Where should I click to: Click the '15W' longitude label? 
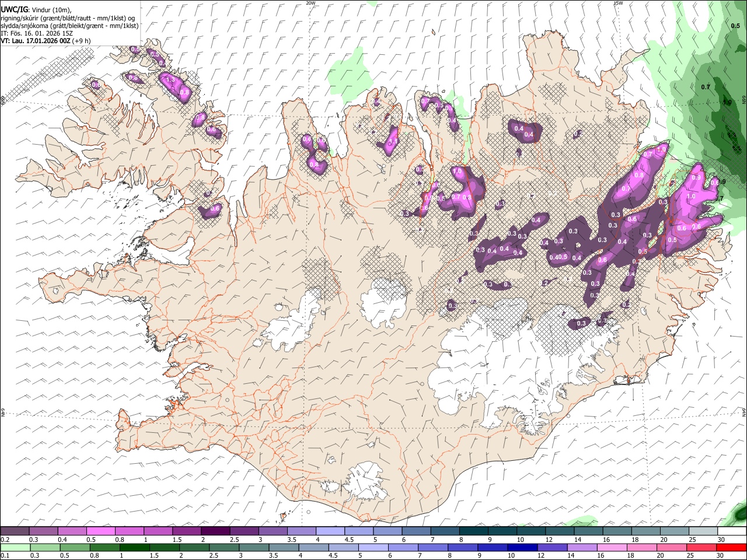click(x=618, y=3)
